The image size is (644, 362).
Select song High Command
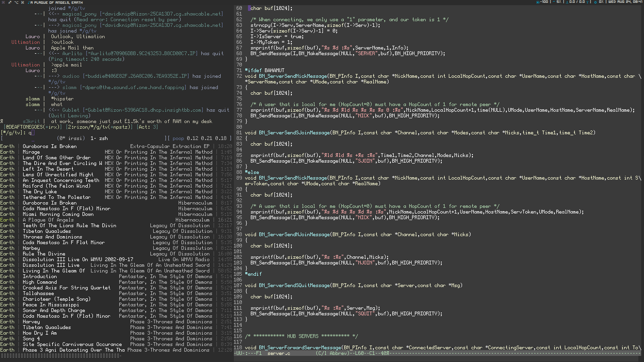116,282
